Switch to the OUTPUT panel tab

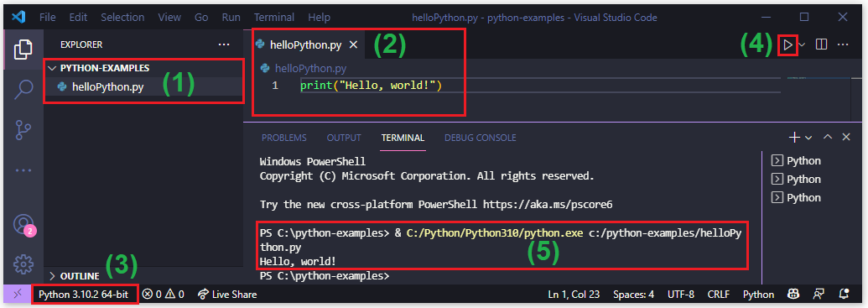pos(344,138)
